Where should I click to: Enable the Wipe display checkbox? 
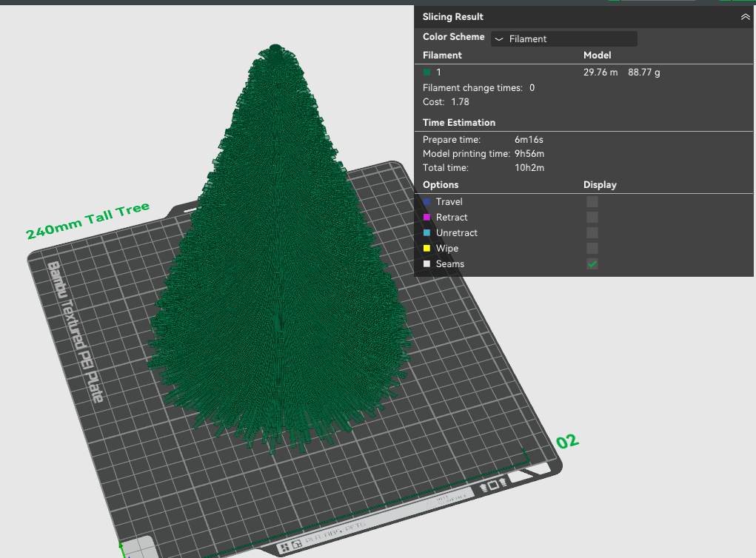(x=592, y=248)
